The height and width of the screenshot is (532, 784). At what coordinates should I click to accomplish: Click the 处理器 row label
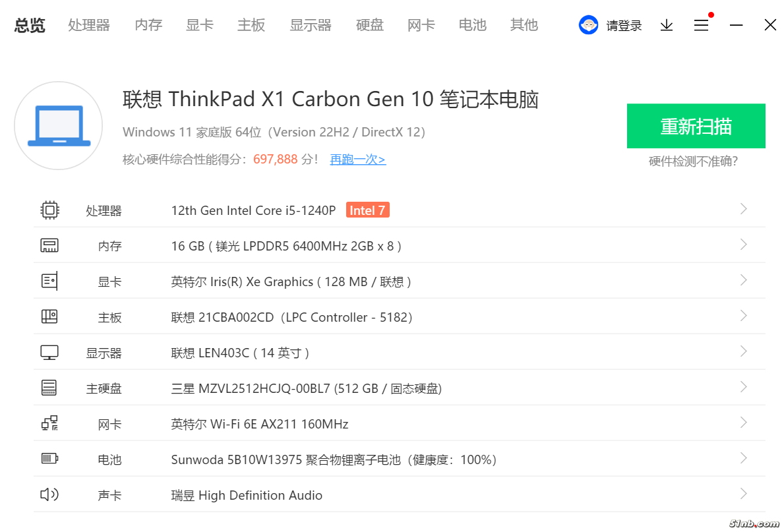coord(104,210)
